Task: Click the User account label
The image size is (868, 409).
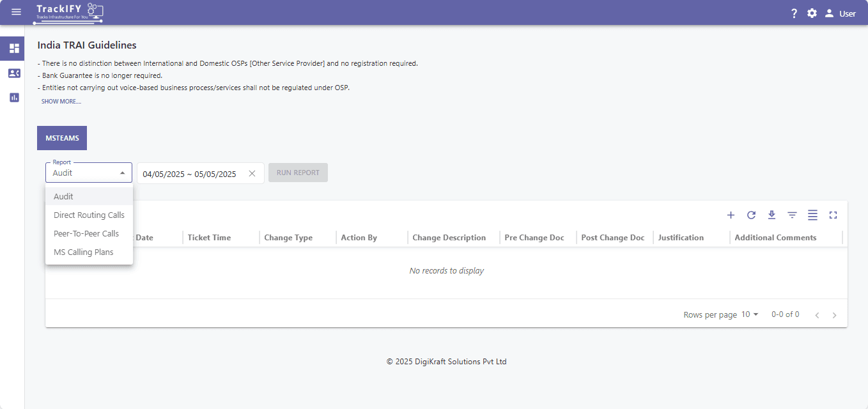Action: tap(848, 13)
